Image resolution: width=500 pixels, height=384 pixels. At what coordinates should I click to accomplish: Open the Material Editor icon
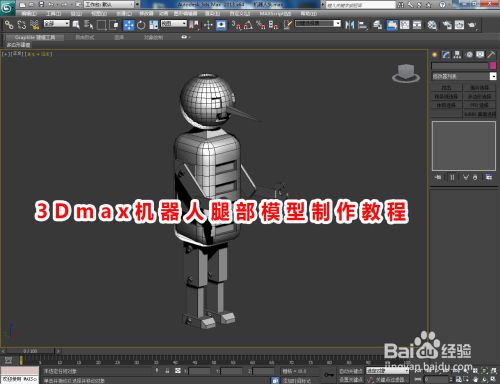(432, 25)
